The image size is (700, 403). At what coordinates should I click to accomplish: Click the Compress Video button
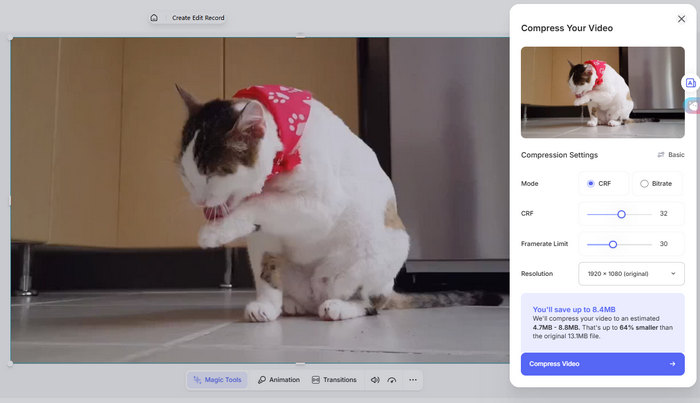pyautogui.click(x=603, y=364)
